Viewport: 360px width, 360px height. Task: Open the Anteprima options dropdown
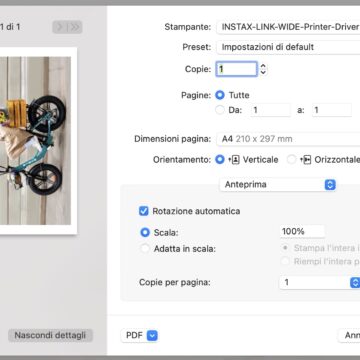tap(278, 185)
